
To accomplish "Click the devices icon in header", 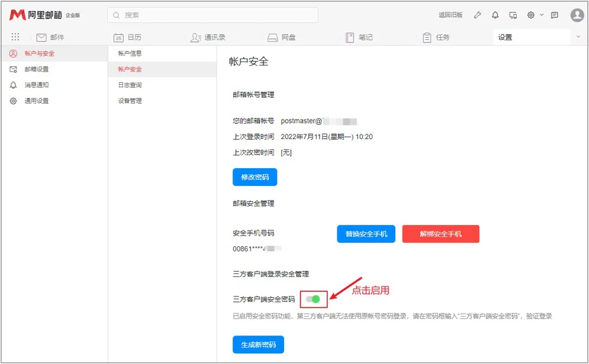I will (x=513, y=15).
